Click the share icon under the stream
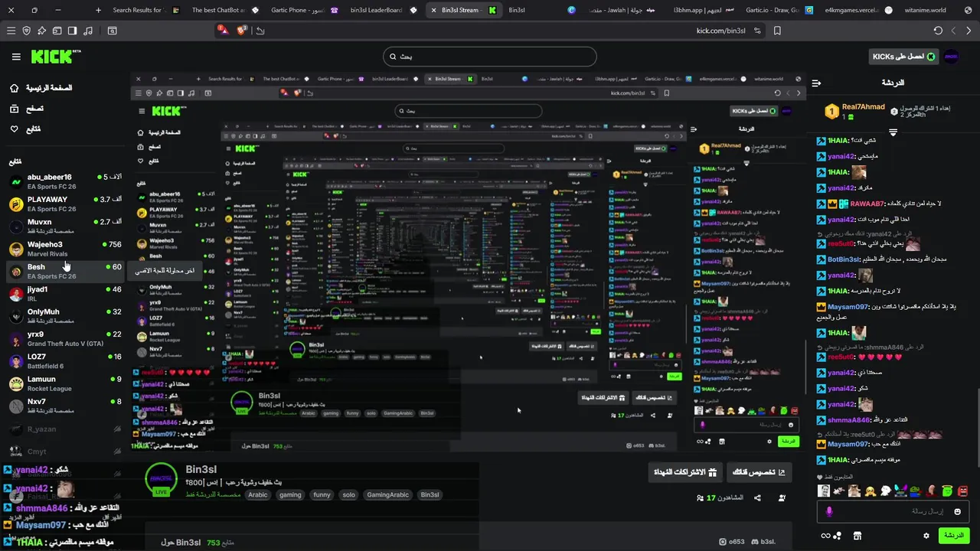Image resolution: width=980 pixels, height=551 pixels. [x=757, y=497]
